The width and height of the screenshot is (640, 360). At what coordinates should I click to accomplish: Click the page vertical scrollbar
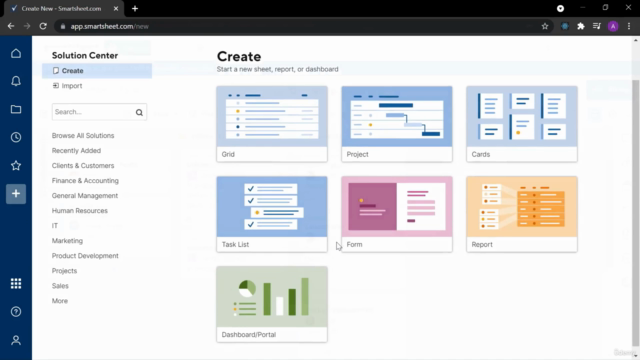pyautogui.click(x=636, y=212)
